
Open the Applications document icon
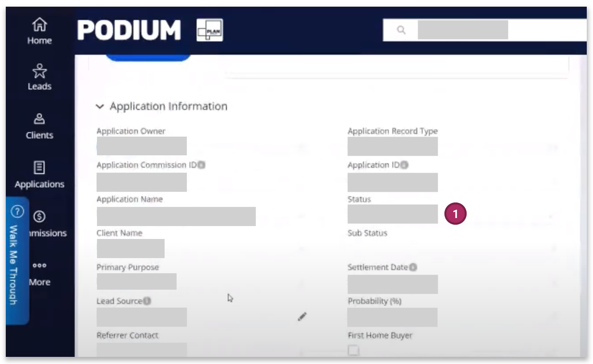coord(39,168)
